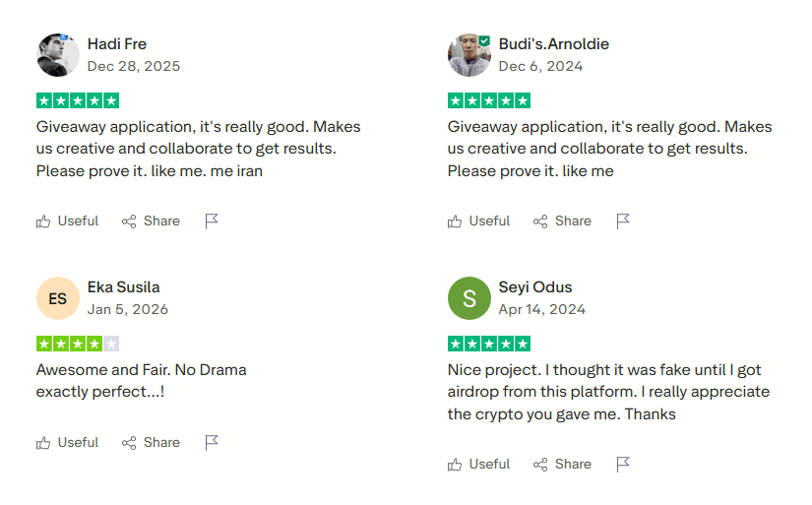The height and width of the screenshot is (505, 812).
Task: Flag Eka Susila's review
Action: [x=212, y=443]
